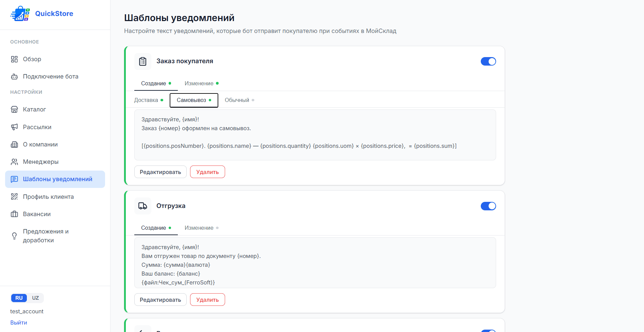Click the НАСТРОЙКИ section label

coord(26,92)
